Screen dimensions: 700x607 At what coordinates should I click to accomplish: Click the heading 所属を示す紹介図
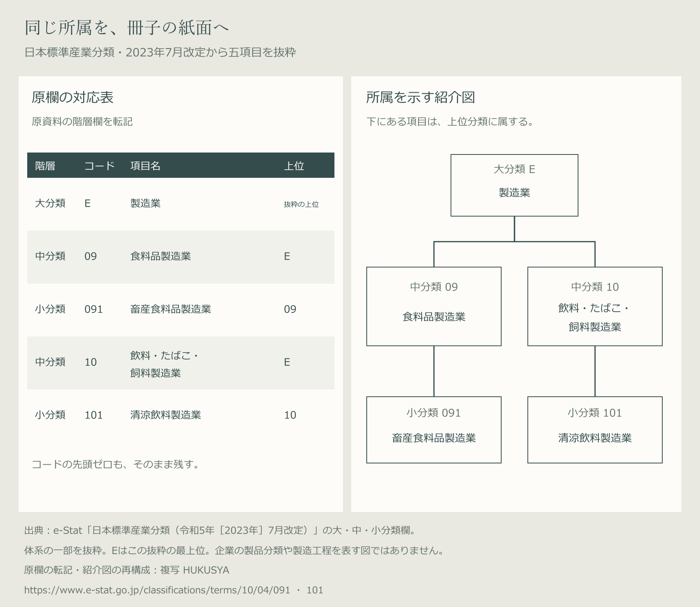(421, 97)
